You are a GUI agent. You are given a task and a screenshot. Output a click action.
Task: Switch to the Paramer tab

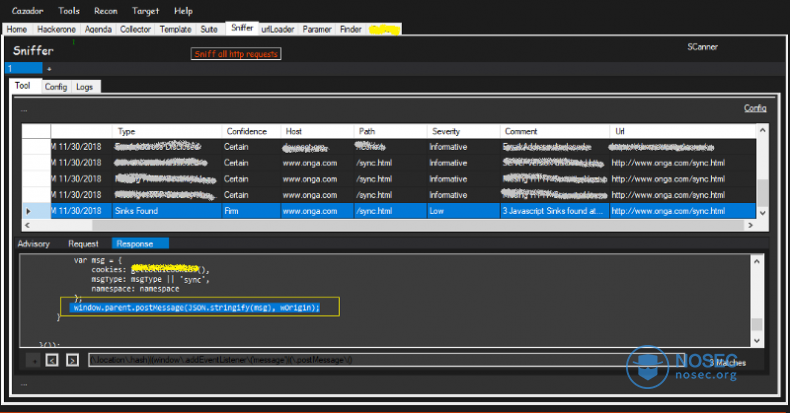click(317, 29)
